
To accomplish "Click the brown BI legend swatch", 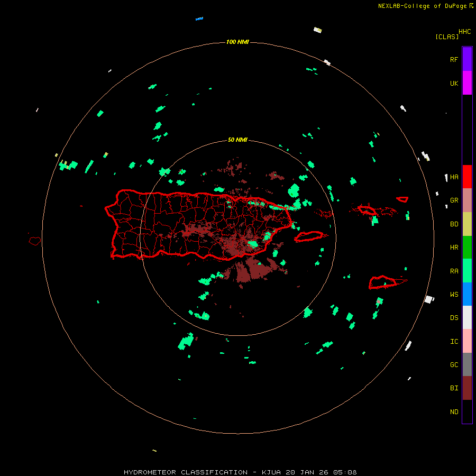I will [467, 388].
